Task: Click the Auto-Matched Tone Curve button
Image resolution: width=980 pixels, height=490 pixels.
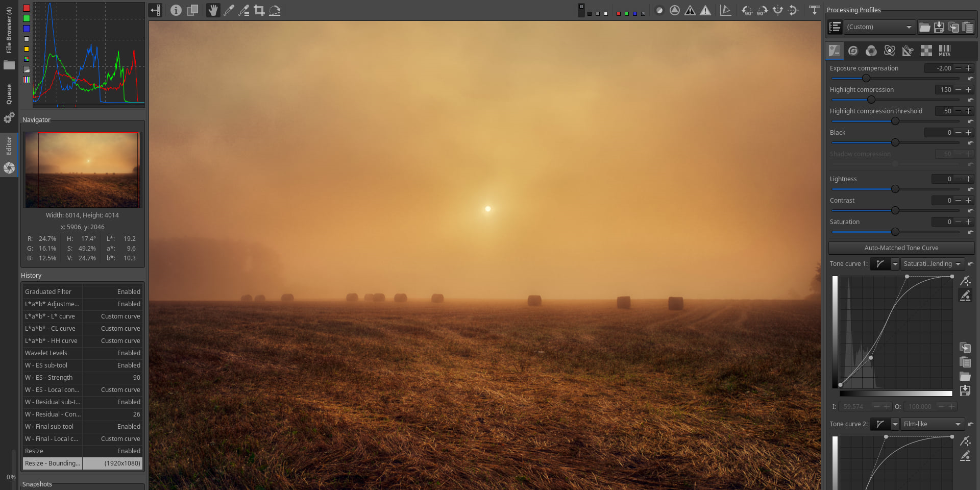Action: tap(901, 248)
